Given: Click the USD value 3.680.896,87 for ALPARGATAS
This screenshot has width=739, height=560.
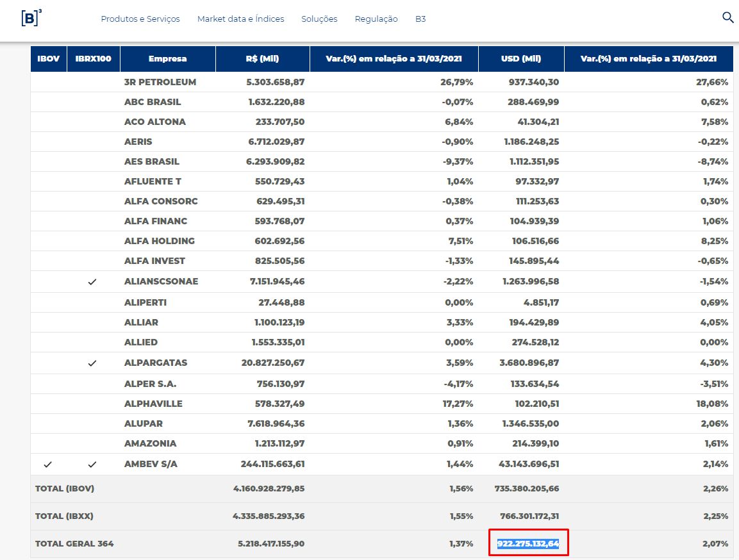Looking at the screenshot, I should (x=529, y=363).
